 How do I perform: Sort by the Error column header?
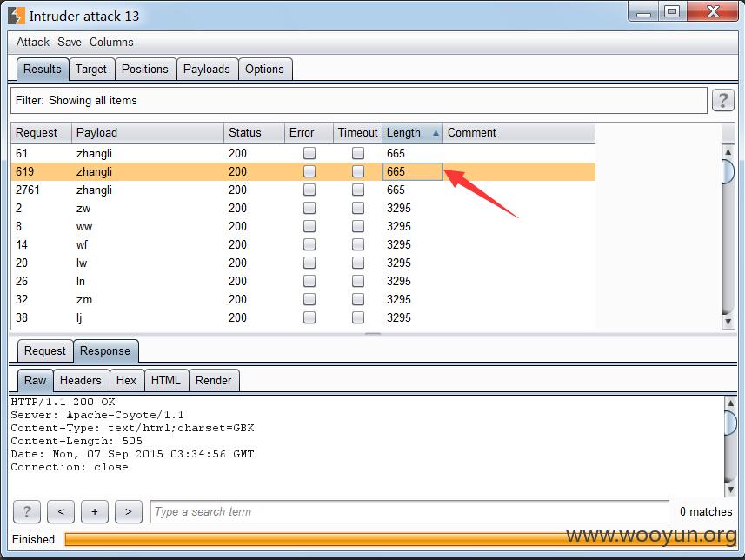pyautogui.click(x=309, y=133)
